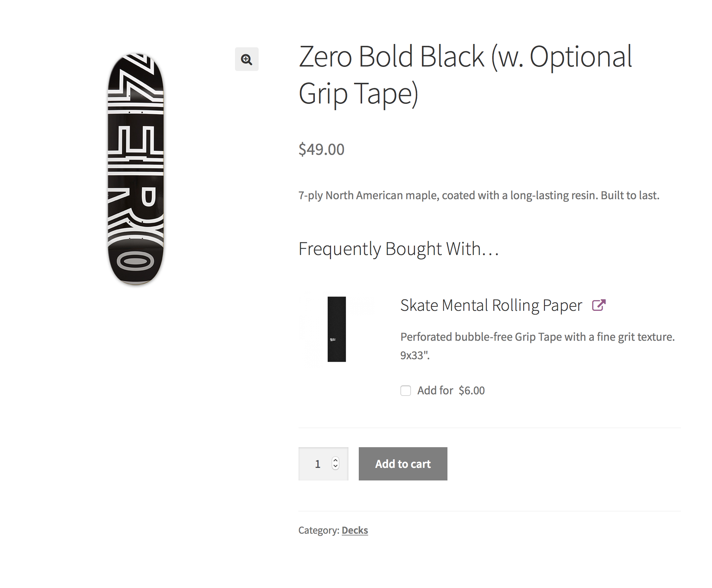Click the Frequently Bought With heading
712x588 pixels.
point(399,249)
